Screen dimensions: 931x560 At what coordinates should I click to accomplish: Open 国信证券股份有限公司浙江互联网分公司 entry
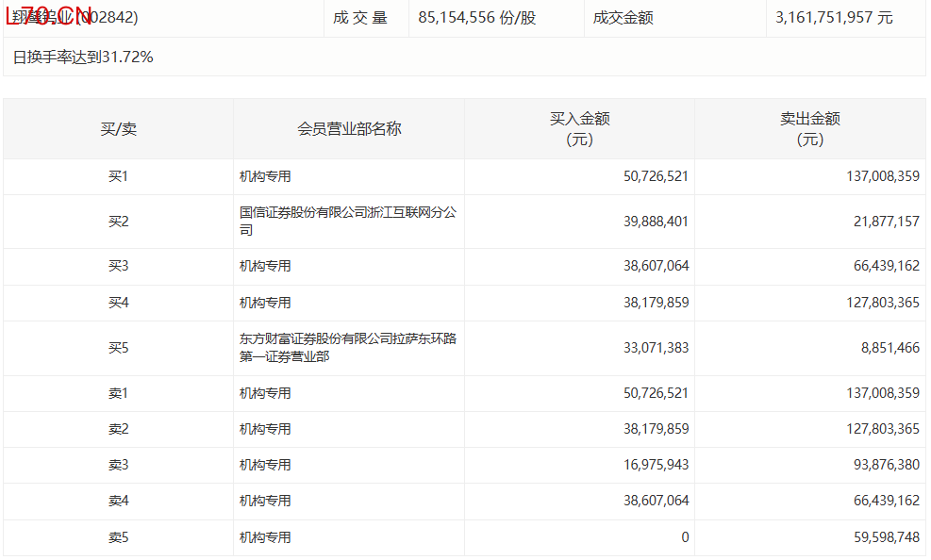coord(347,222)
